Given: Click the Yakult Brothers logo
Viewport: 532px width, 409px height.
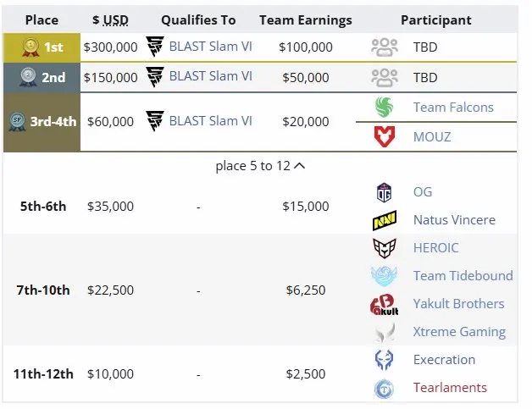Looking at the screenshot, I should pyautogui.click(x=384, y=304).
